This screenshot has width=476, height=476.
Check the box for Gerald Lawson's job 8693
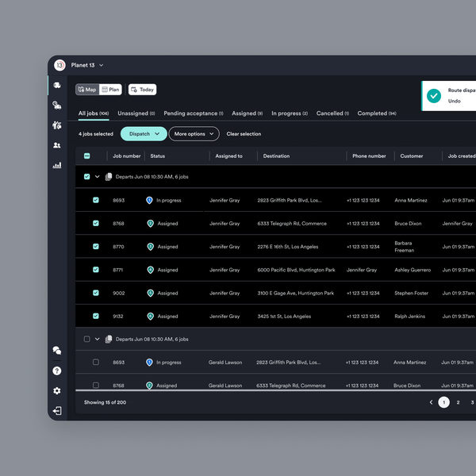96,363
